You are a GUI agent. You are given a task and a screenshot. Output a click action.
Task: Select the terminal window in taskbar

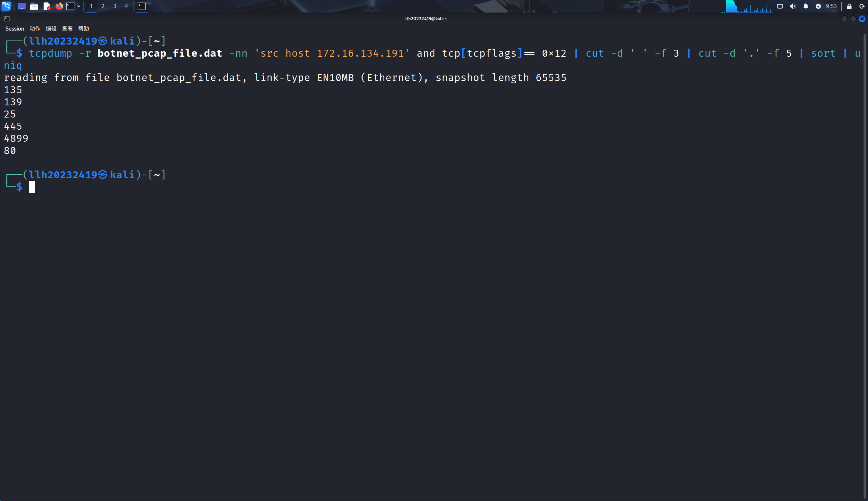(142, 6)
